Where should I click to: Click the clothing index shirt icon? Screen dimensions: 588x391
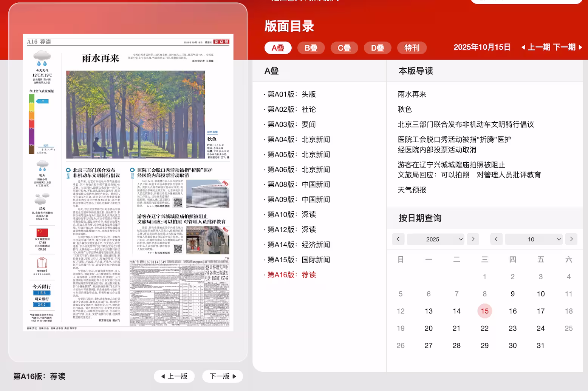click(42, 263)
